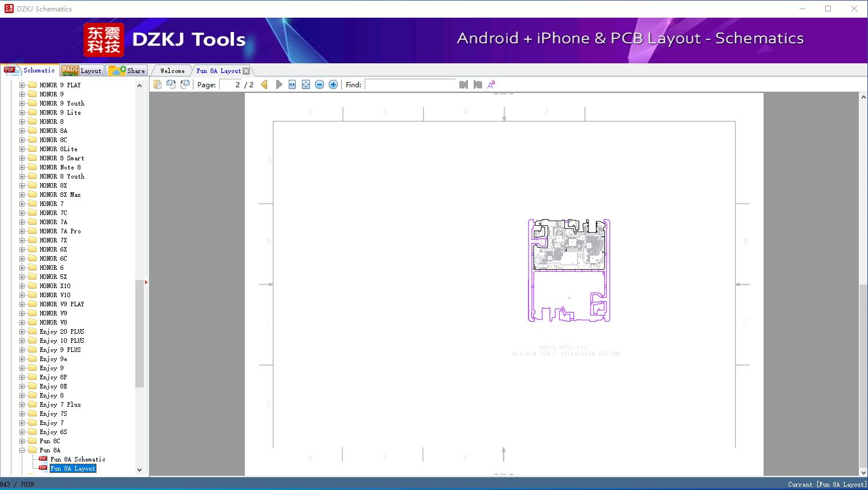This screenshot has width=868, height=490.
Task: Zoom in with the plus icon
Action: (x=333, y=84)
